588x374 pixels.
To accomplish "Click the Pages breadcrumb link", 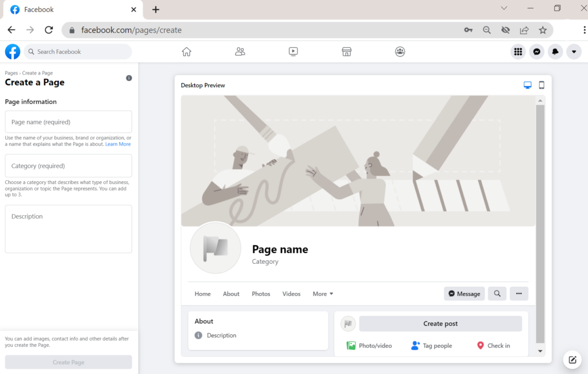I will (11, 73).
